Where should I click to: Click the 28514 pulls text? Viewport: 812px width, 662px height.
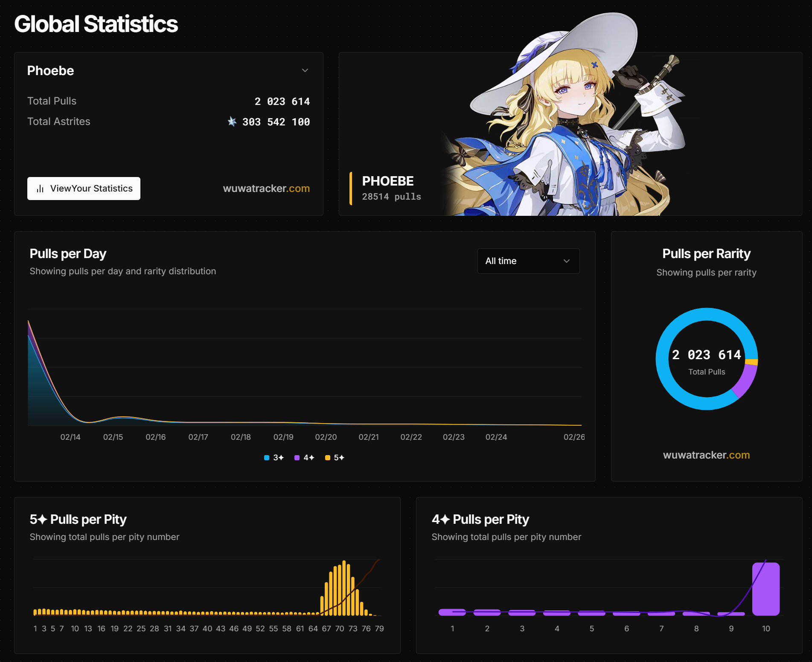point(391,197)
